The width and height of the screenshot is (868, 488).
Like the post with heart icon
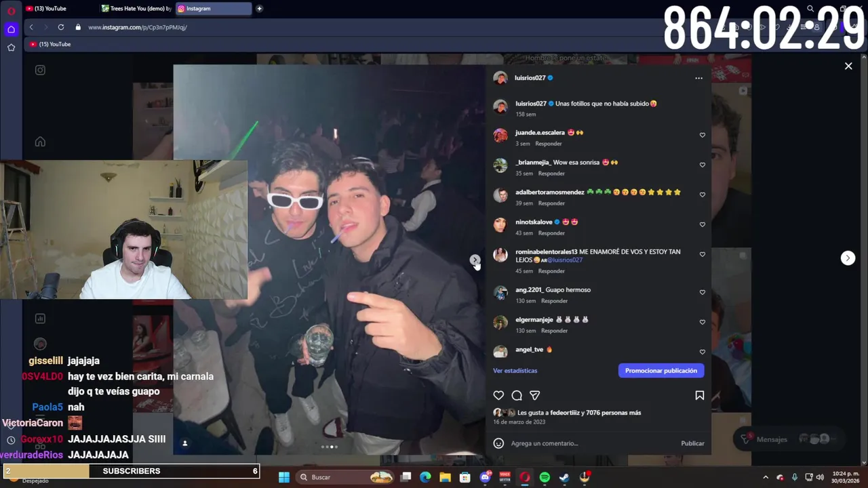click(498, 395)
